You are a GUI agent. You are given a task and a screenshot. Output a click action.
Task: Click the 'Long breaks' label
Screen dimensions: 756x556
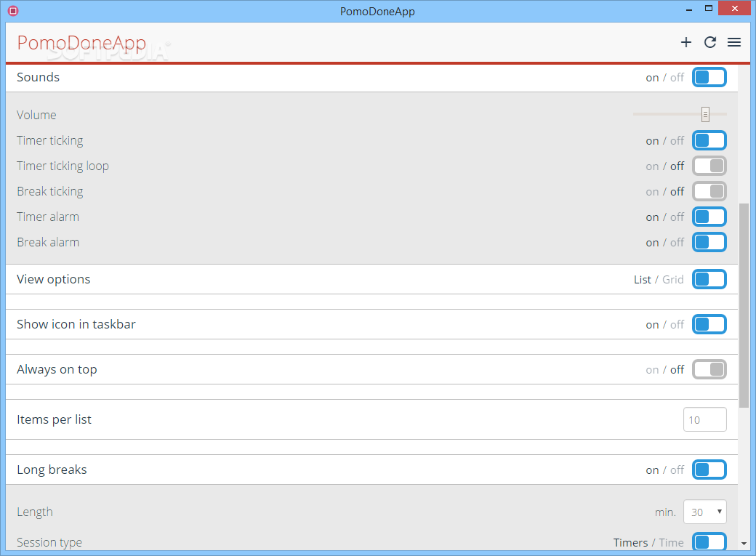[52, 470]
